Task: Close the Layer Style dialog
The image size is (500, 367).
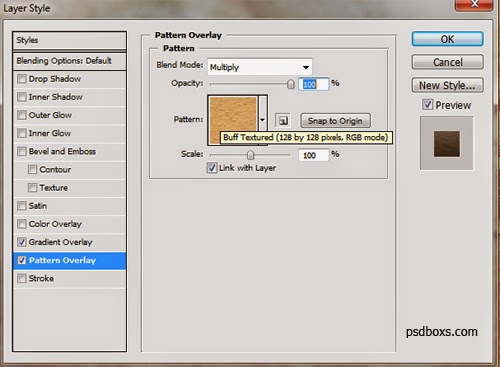Action: [474, 5]
